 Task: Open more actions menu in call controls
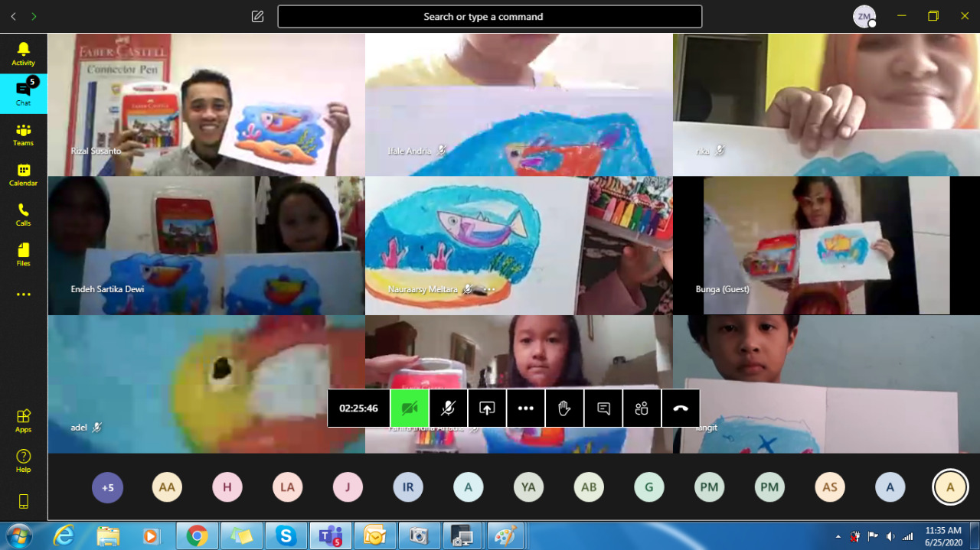pos(525,408)
